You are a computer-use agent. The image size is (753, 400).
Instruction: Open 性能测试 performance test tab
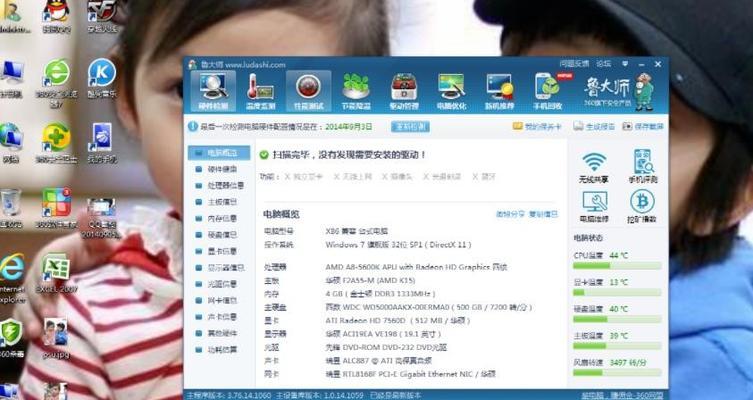308,91
